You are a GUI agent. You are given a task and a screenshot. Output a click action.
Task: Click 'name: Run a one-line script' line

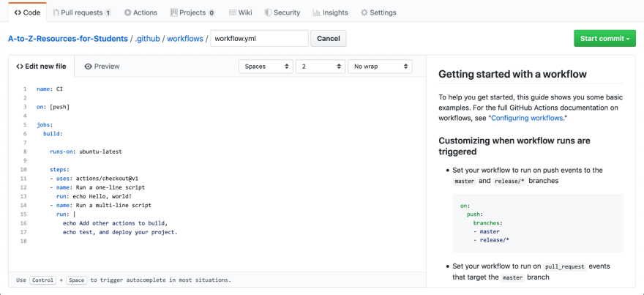[97, 187]
